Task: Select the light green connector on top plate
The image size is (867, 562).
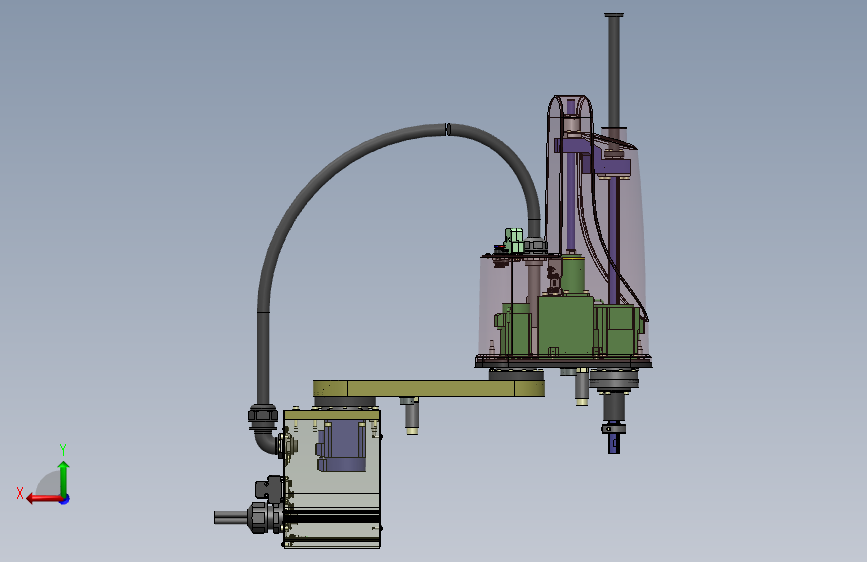Action: (x=514, y=241)
